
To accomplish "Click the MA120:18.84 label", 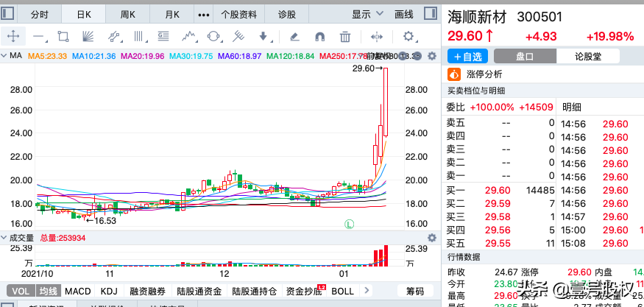I will tap(291, 56).
